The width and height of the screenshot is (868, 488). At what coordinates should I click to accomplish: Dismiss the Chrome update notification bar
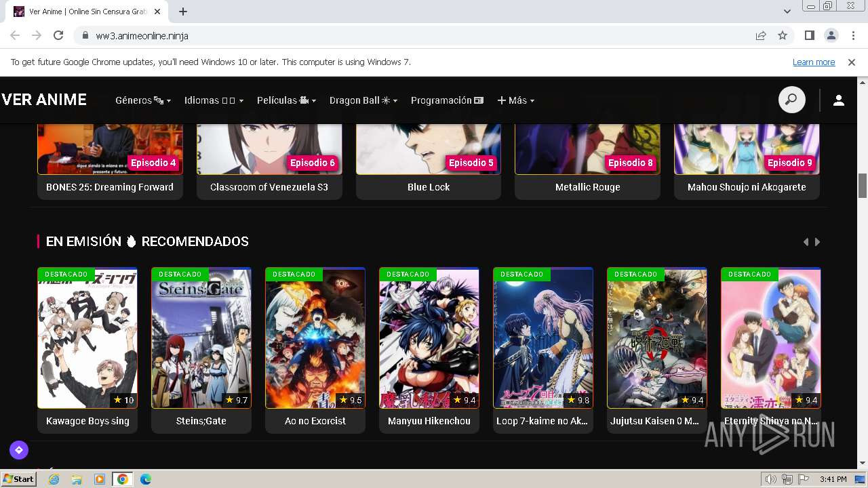[852, 62]
